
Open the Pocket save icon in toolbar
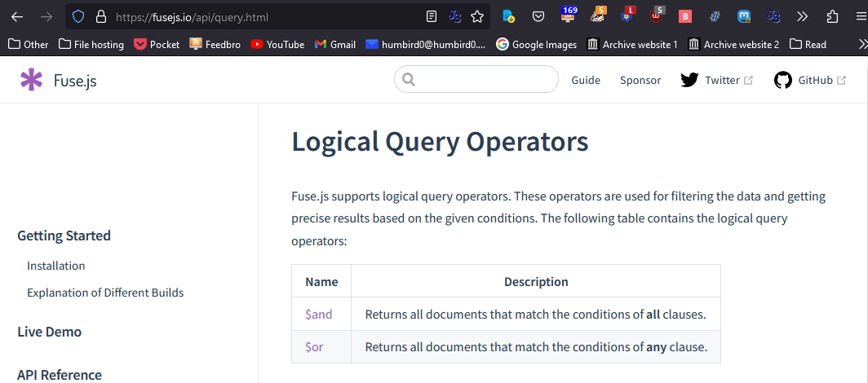click(538, 16)
